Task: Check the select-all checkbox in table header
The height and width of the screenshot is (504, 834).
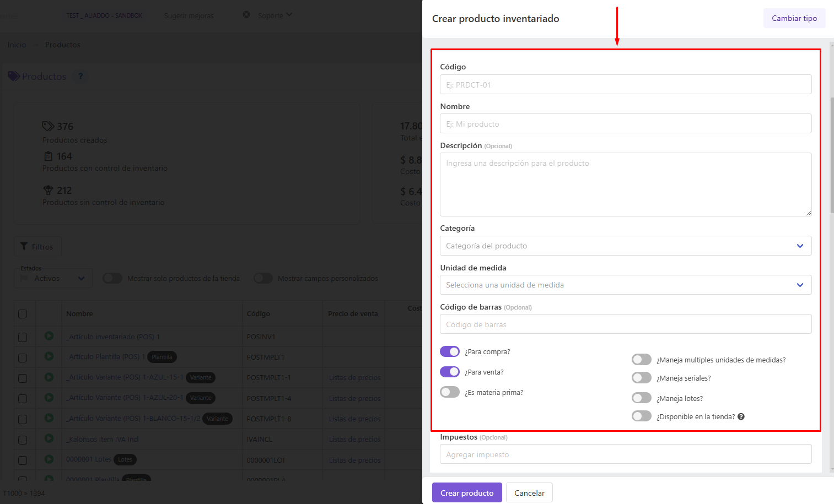Action: (23, 314)
